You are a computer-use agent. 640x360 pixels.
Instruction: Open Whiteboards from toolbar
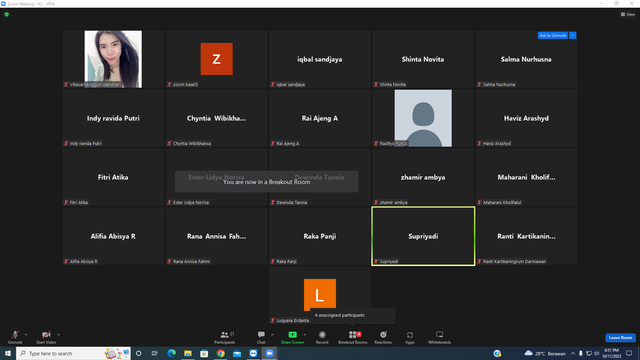(440, 337)
